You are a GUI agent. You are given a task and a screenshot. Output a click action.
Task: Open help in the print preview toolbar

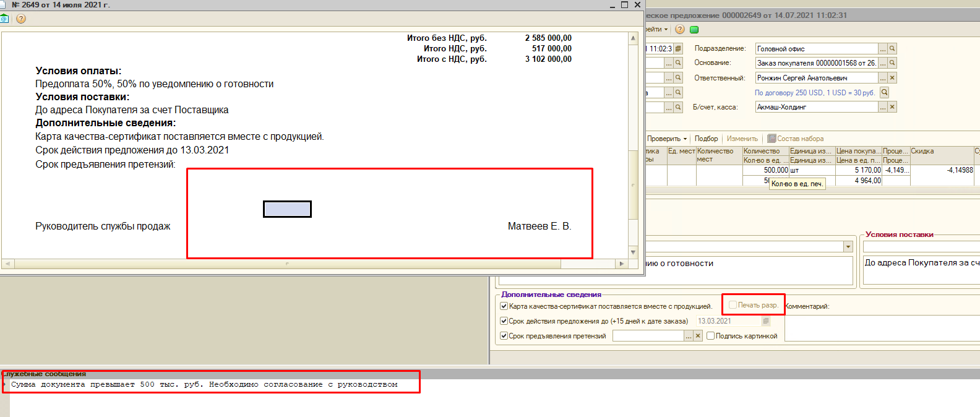point(21,19)
